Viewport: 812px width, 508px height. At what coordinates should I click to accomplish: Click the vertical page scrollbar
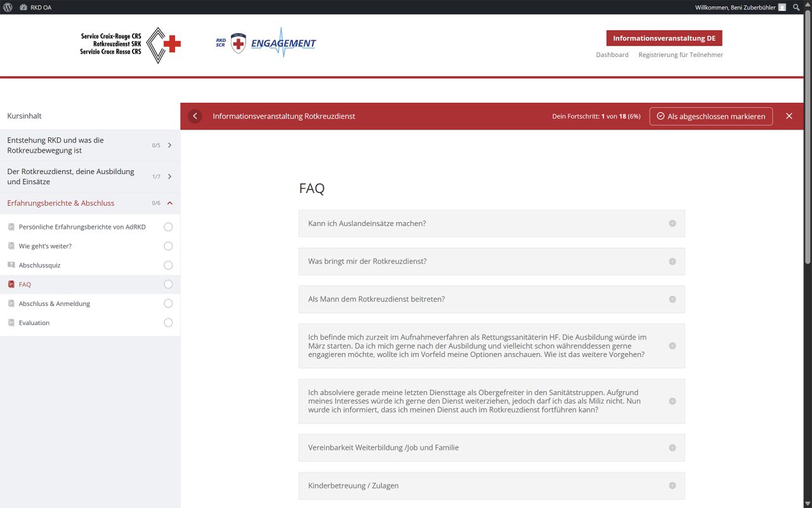808,140
